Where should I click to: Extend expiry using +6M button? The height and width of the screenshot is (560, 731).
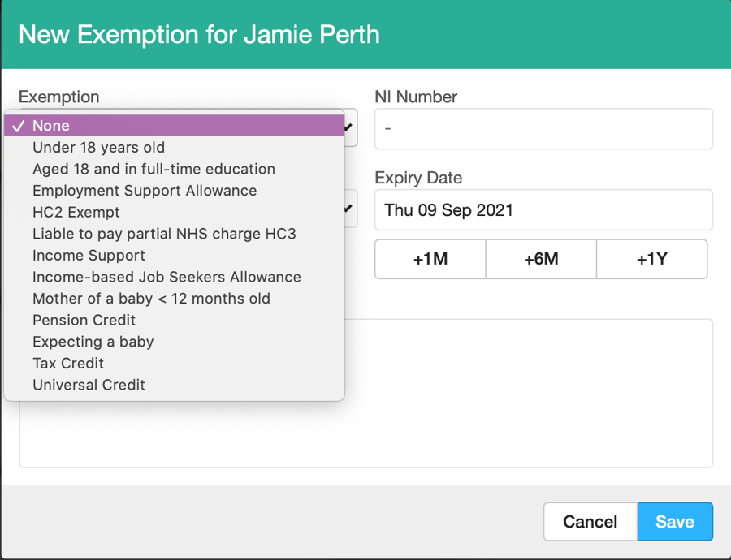[541, 260]
